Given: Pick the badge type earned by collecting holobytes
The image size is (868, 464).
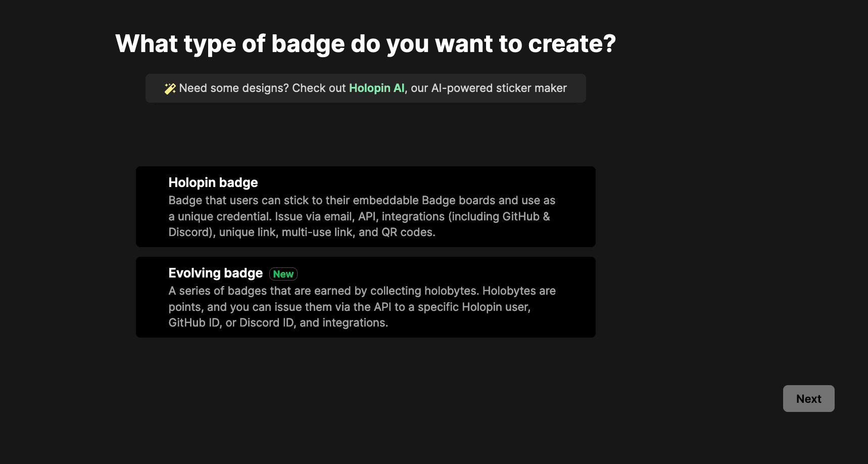Looking at the screenshot, I should click(x=365, y=297).
